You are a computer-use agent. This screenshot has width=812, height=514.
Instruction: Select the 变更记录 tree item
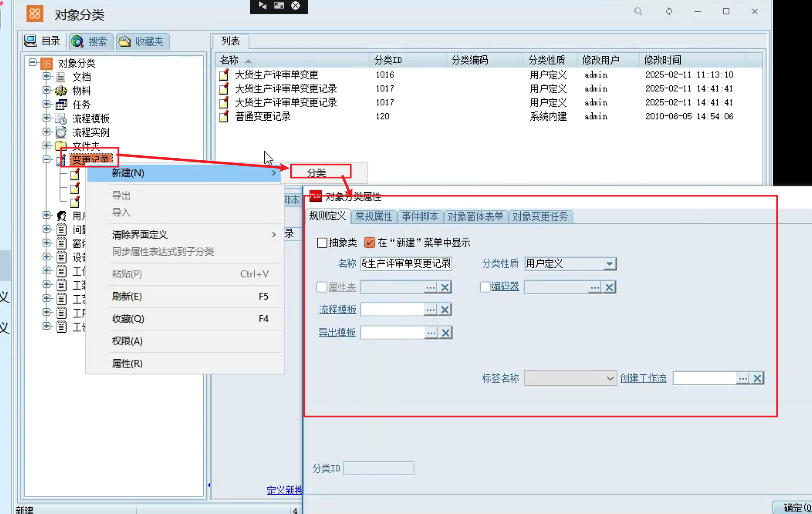click(91, 159)
